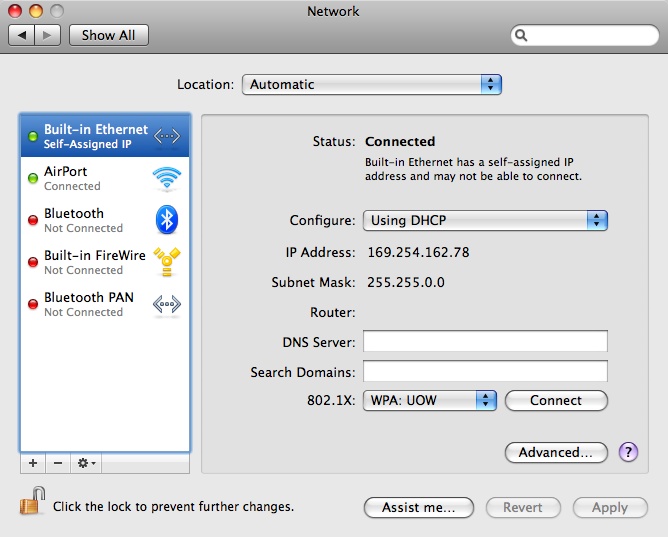668x537 pixels.
Task: Open the Location Automatic dropdown
Action: (x=371, y=84)
